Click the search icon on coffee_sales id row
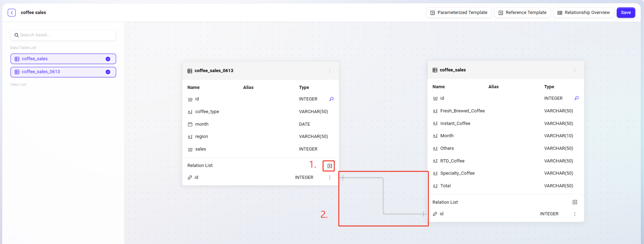 coord(576,98)
